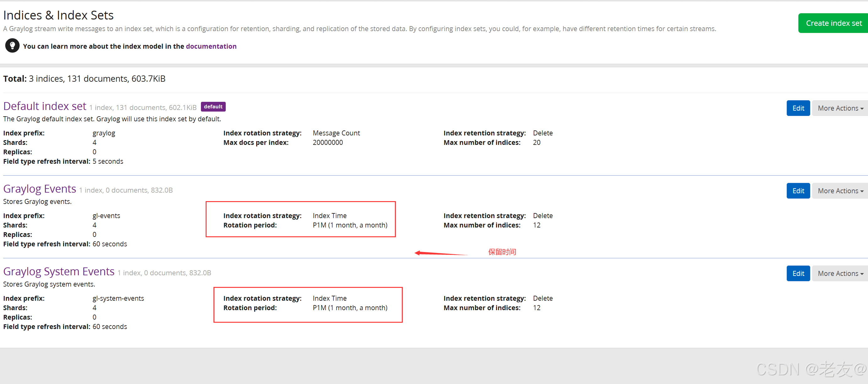Select the 'gl-system-events' index prefix value
868x384 pixels.
pyautogui.click(x=118, y=298)
